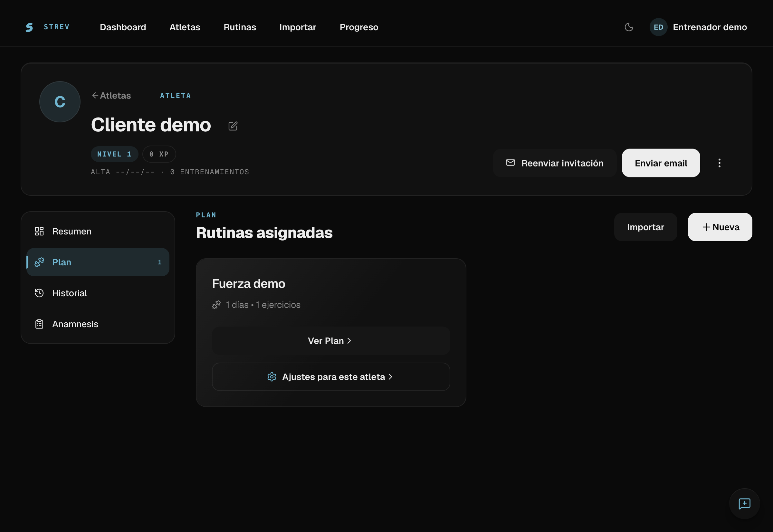This screenshot has width=773, height=532.
Task: Select the Resumen sidebar tab
Action: coord(98,231)
